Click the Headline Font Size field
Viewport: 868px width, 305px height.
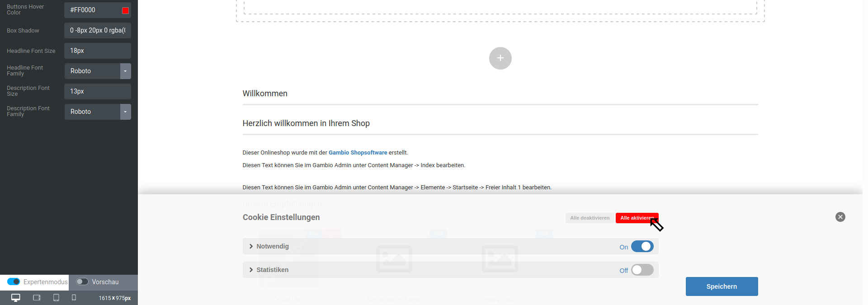pyautogui.click(x=97, y=51)
